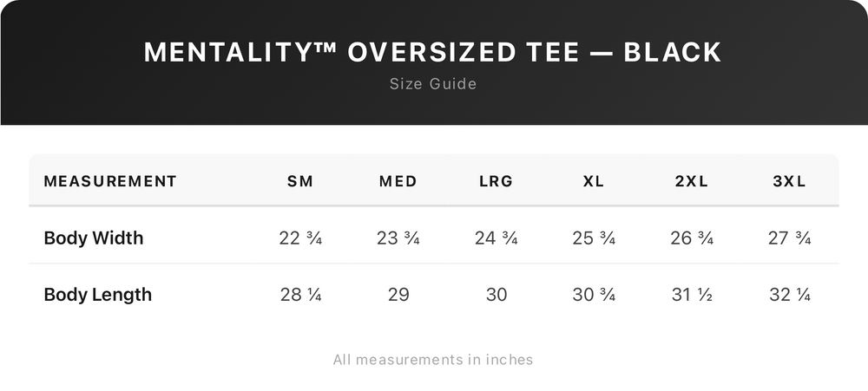Viewport: 868px width, 391px height.
Task: Select the 2XL size column header
Action: [692, 181]
